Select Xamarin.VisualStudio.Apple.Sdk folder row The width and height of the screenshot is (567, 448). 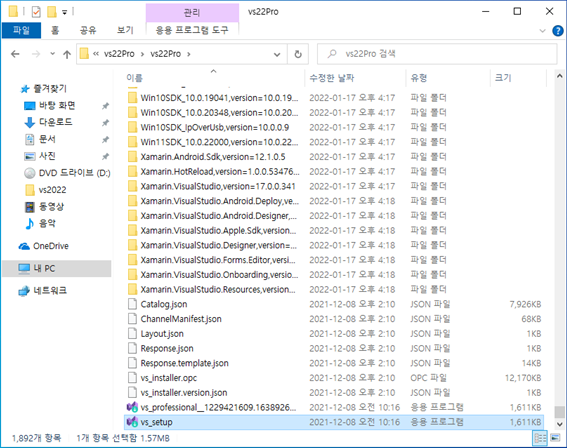point(333,230)
